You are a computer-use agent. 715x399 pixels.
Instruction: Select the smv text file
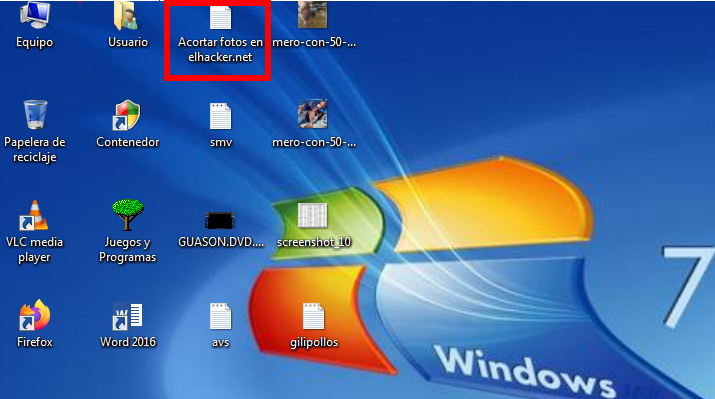pyautogui.click(x=220, y=116)
